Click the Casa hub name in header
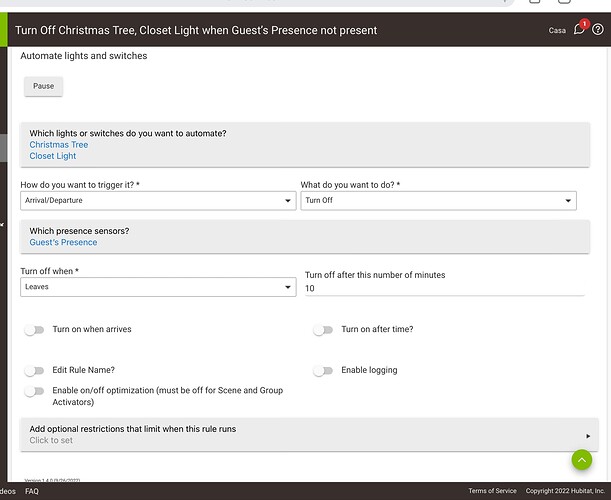Screen dimensions: 611x500 click(557, 31)
